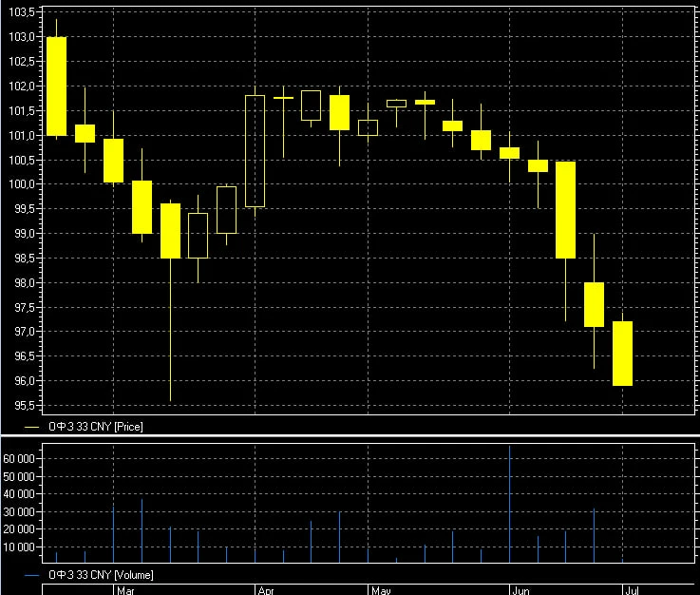Click the divider between price and volume panels
Viewport: 700px width, 595px height.
350,435
